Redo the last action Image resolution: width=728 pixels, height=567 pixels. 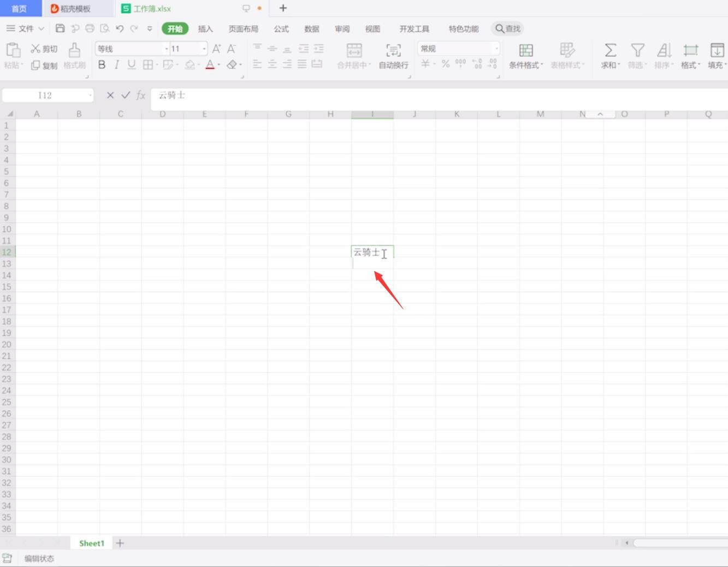coord(134,28)
